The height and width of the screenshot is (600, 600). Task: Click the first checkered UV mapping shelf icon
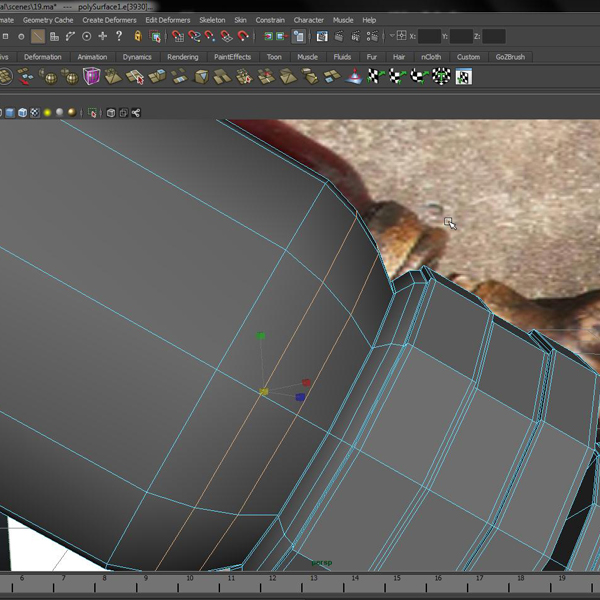375,76
